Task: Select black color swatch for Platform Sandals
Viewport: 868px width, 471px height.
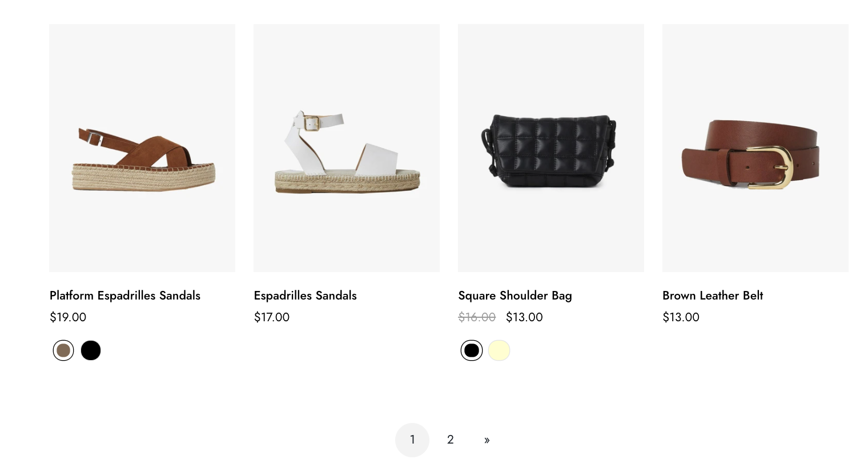Action: coord(91,350)
